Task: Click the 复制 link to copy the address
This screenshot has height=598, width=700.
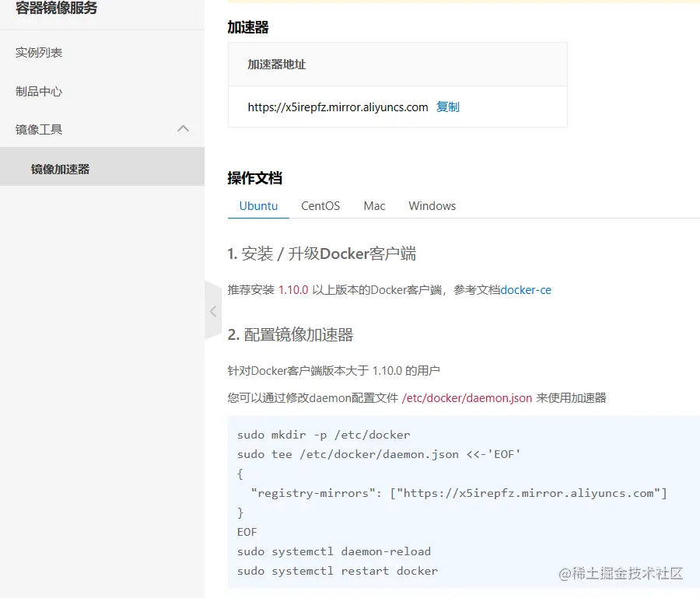Action: [448, 107]
